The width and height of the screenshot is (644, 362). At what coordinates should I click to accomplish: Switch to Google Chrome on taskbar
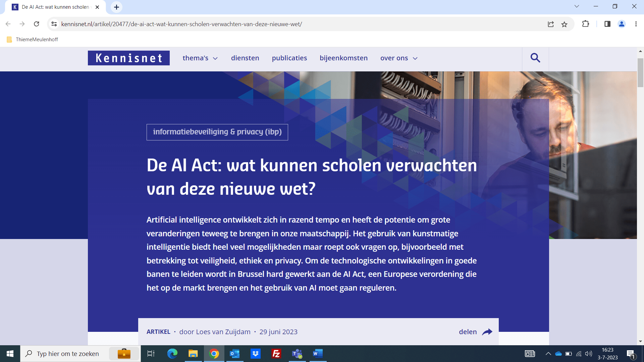[214, 354]
